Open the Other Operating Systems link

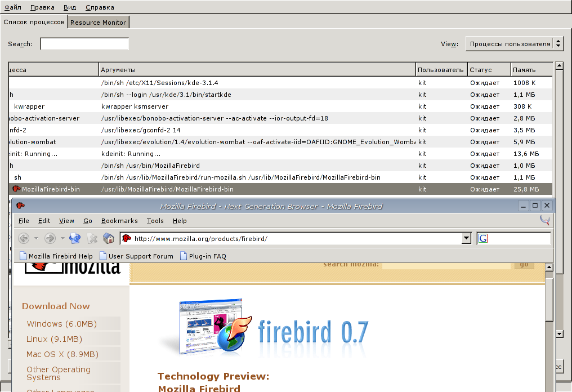point(59,373)
